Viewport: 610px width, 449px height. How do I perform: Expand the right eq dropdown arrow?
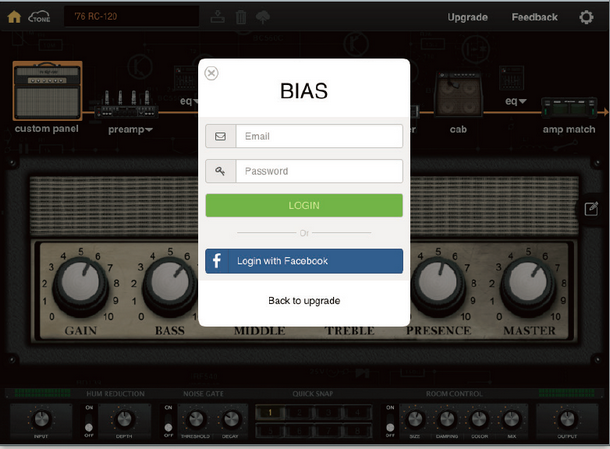coord(522,101)
